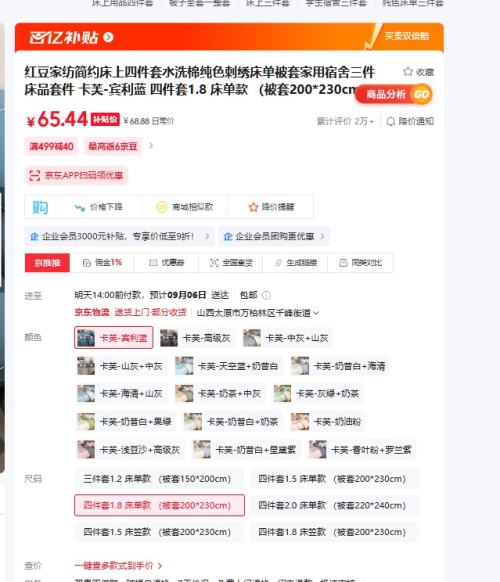The image size is (500, 582).
Task: Click the 降价通知 bell icon
Action: [390, 121]
